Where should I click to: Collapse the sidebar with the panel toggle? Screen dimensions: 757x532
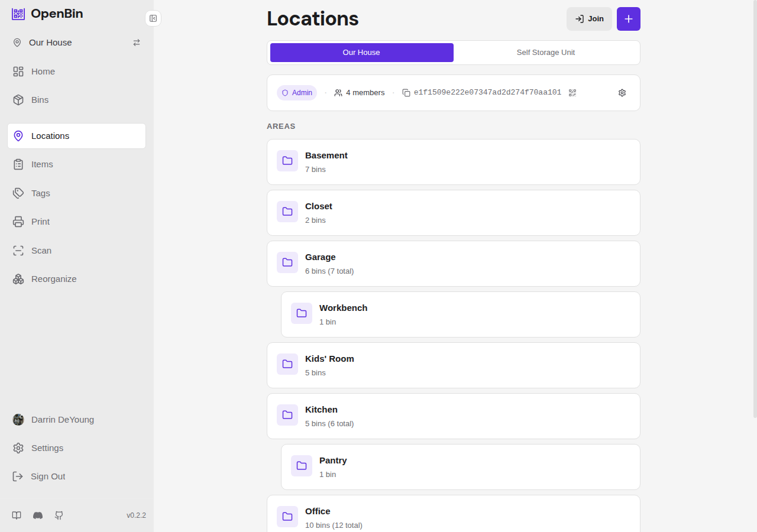click(x=153, y=18)
